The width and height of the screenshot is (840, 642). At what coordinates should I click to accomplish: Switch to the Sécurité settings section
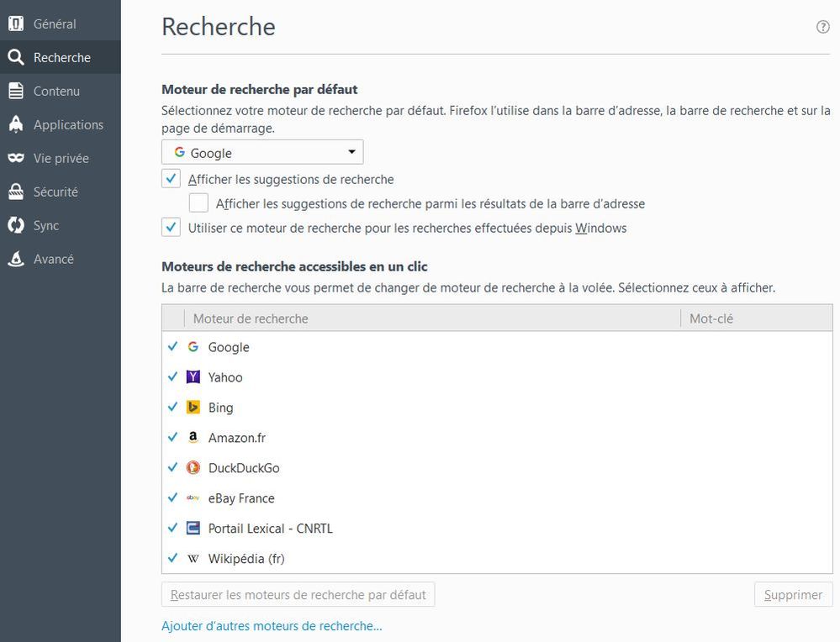(x=55, y=192)
